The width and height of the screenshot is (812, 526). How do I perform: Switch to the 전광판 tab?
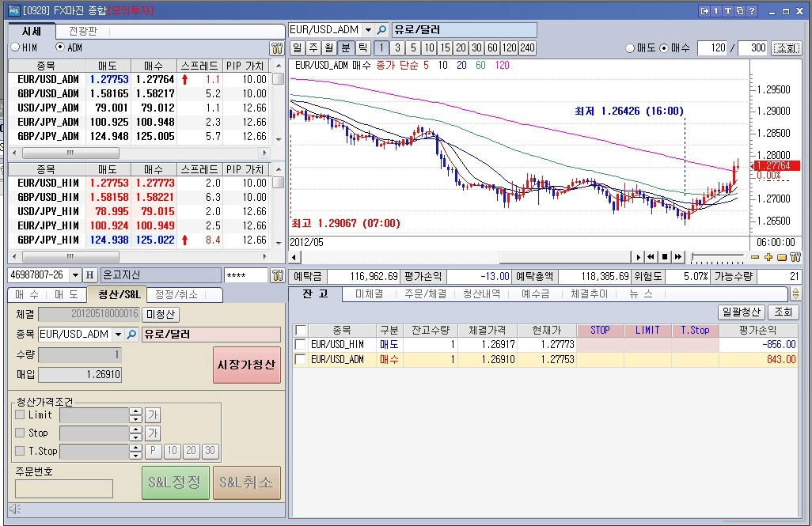coord(83,31)
